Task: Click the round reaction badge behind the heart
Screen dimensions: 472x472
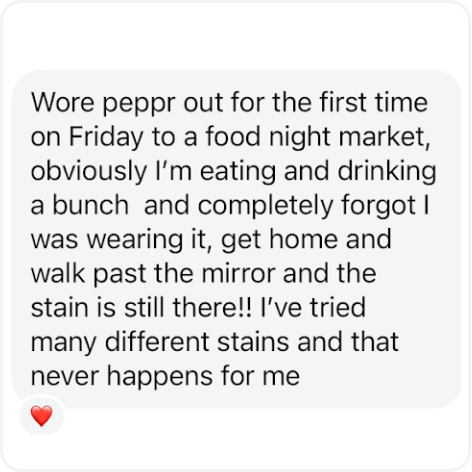Action: [42, 415]
